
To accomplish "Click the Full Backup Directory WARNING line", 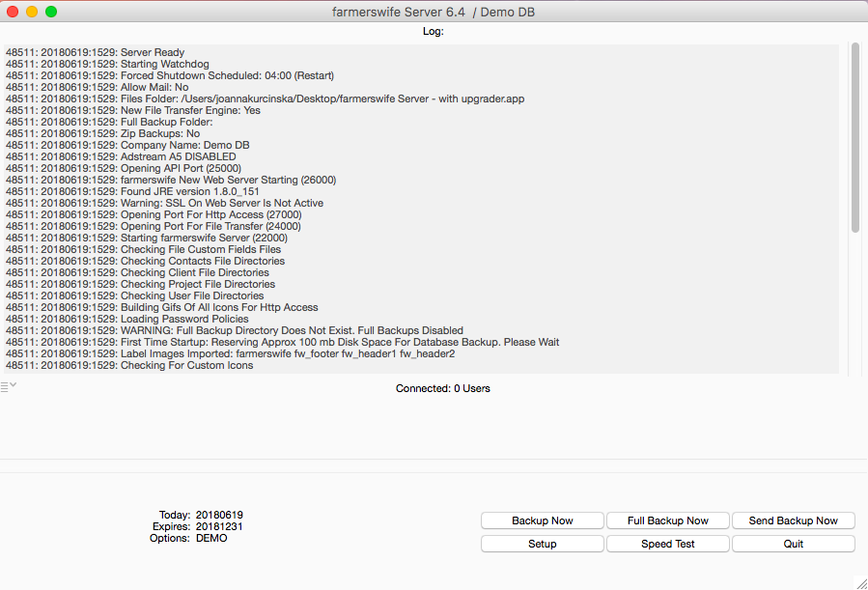I will coord(235,331).
